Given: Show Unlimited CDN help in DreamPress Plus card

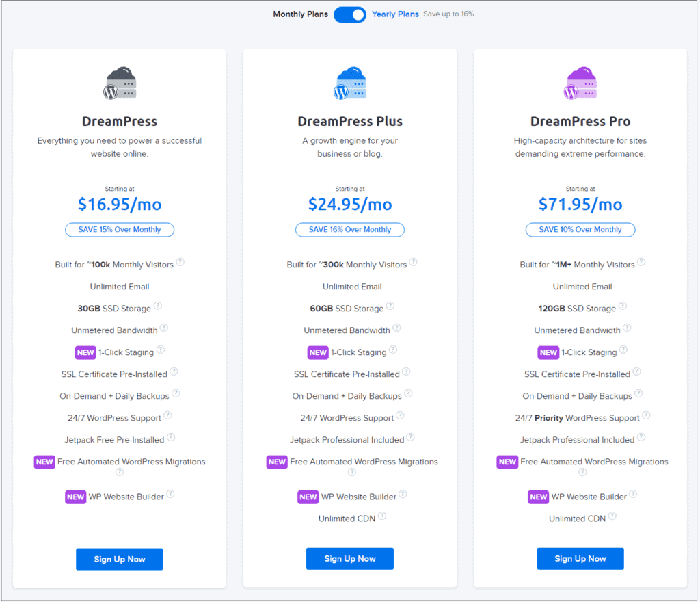Looking at the screenshot, I should [x=382, y=516].
